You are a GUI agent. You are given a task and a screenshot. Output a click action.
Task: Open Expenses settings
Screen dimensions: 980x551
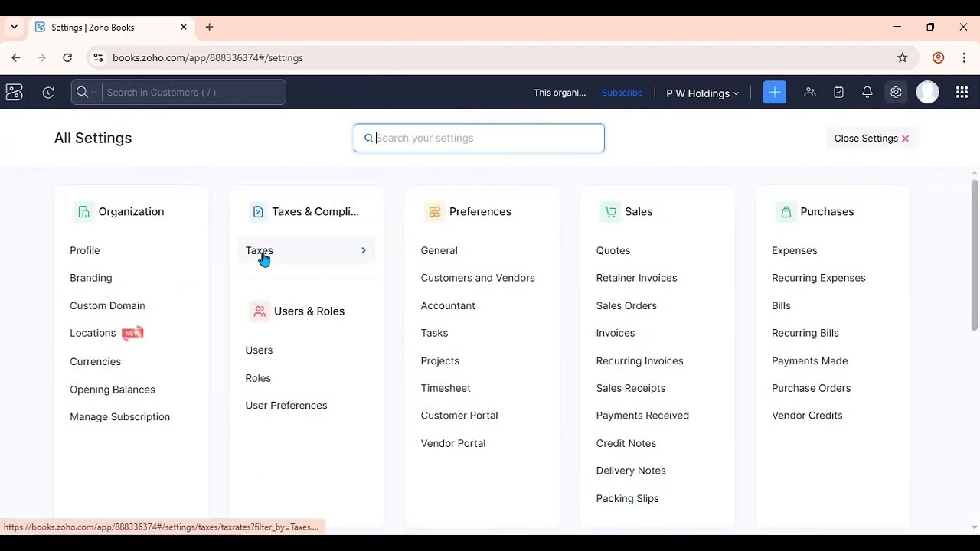(795, 250)
